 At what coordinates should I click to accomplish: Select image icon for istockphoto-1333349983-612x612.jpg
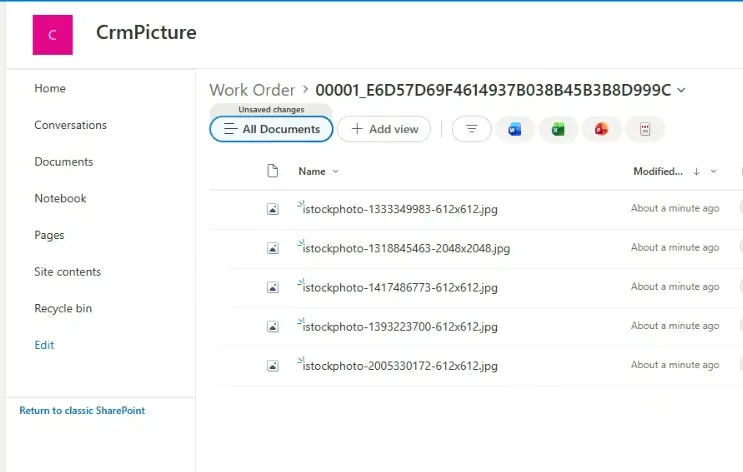(x=272, y=209)
